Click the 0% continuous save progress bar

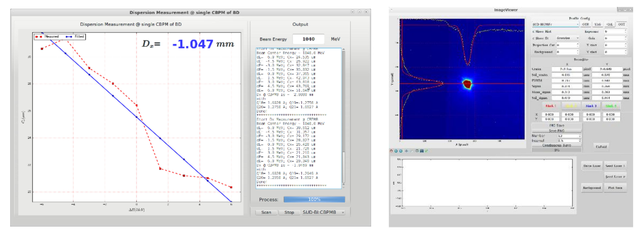coord(557,150)
